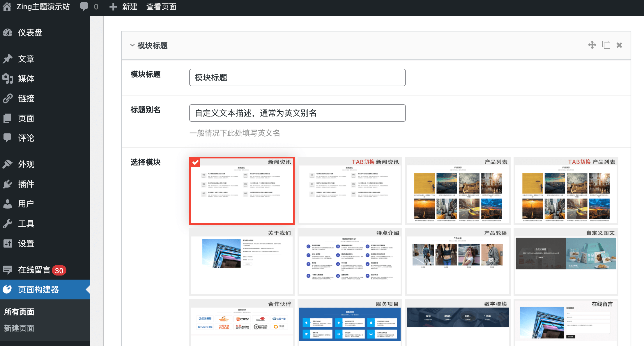Click the duplicate module icon
The width and height of the screenshot is (644, 346).
(x=606, y=45)
